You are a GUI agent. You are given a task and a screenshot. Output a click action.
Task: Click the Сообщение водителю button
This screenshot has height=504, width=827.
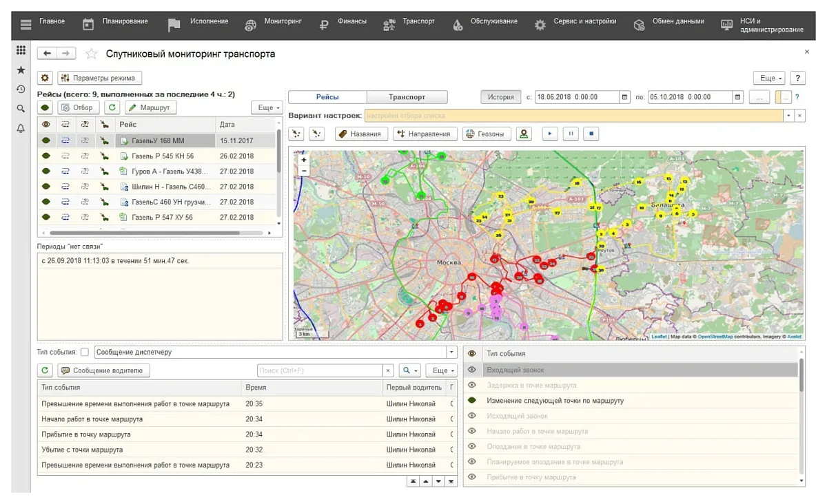103,370
